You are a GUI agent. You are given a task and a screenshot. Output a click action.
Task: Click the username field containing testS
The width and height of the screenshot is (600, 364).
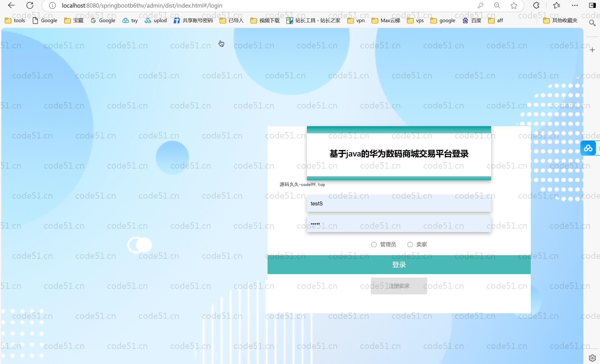tap(399, 204)
